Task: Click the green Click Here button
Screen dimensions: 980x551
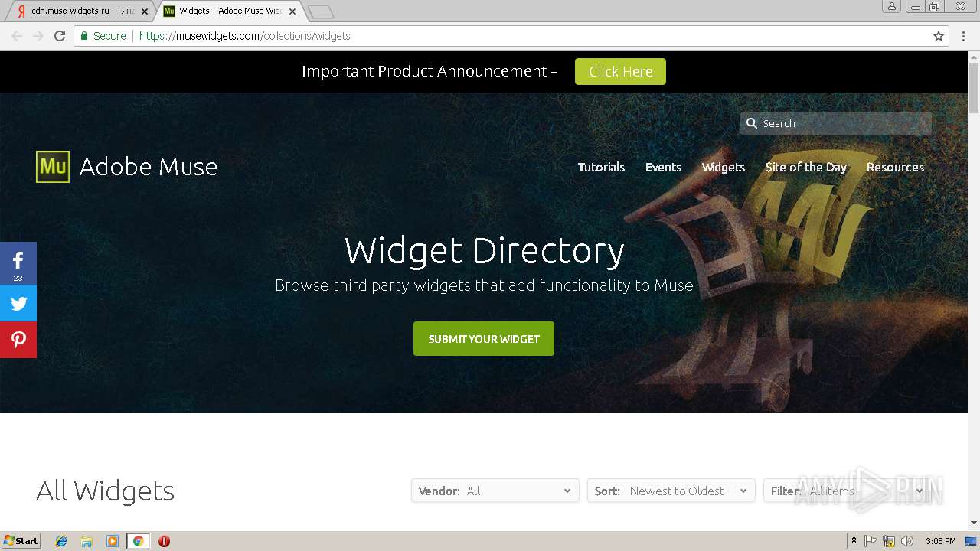Action: (x=620, y=71)
